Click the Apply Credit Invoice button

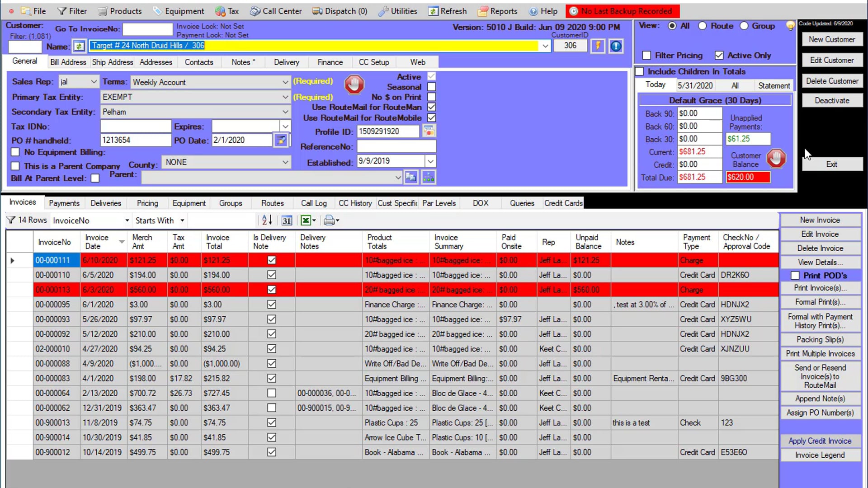[x=820, y=441]
